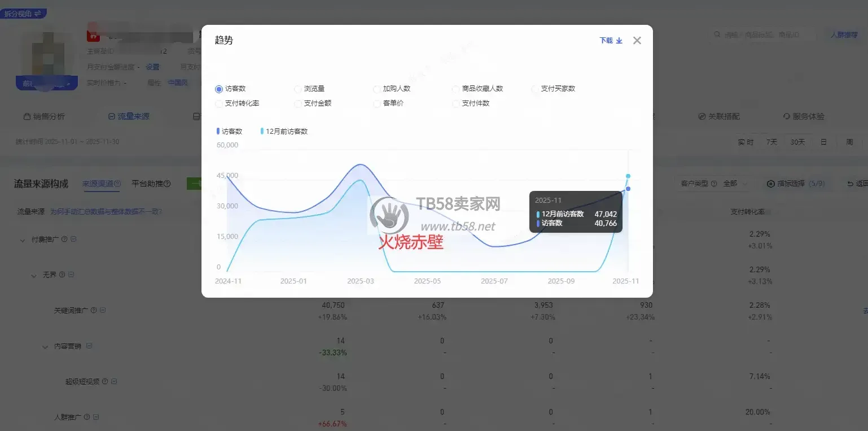Switch to 来源渠道 sub-tab
Viewport: 868px width, 431px height.
(101, 184)
